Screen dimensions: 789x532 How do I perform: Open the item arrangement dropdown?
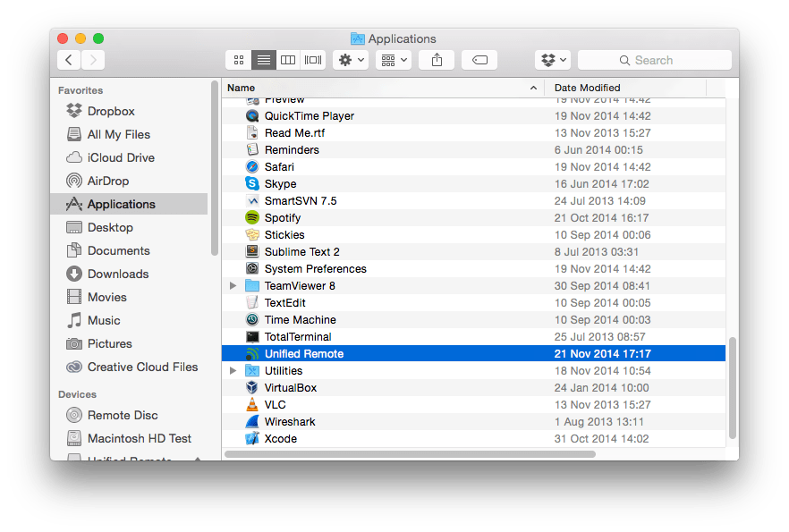(392, 60)
